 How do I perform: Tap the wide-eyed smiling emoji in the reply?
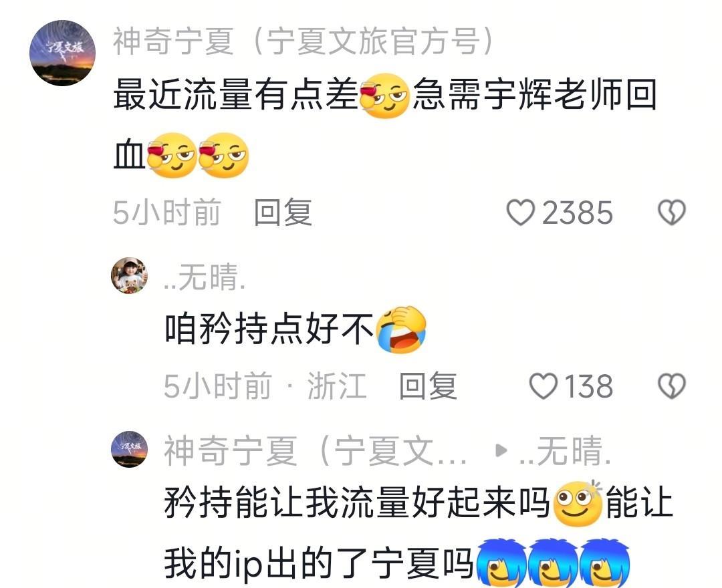pyautogui.click(x=579, y=503)
